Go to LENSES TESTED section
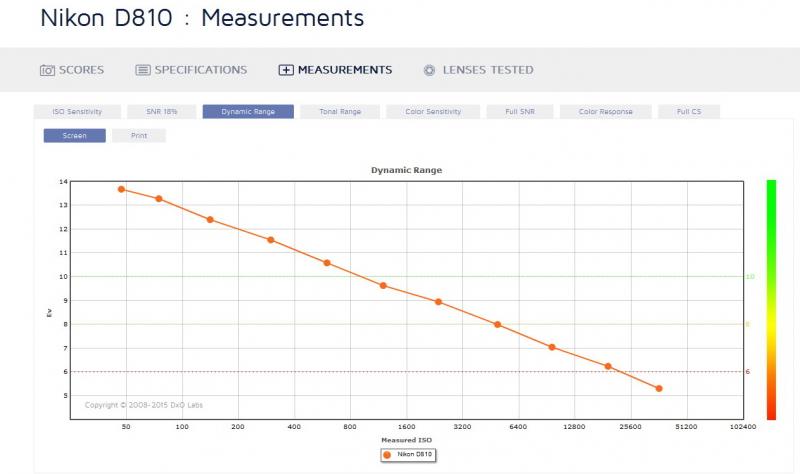Screen dimensions: 800x474 (x=488, y=70)
